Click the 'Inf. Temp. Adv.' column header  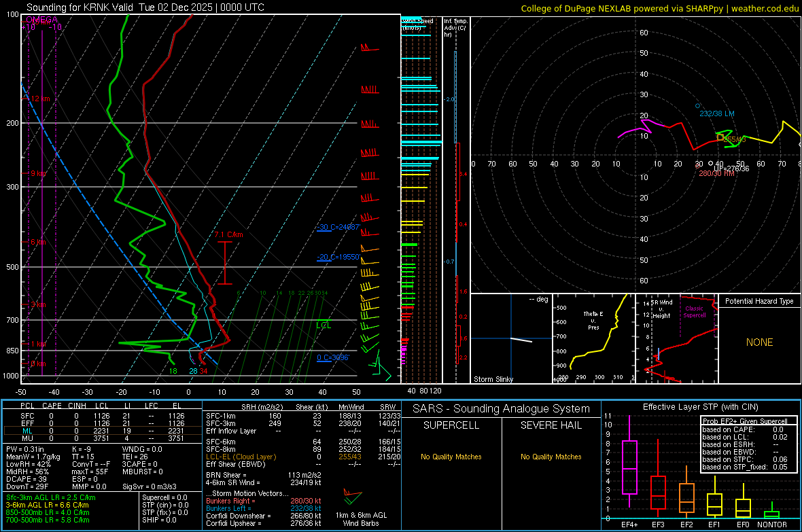click(456, 28)
